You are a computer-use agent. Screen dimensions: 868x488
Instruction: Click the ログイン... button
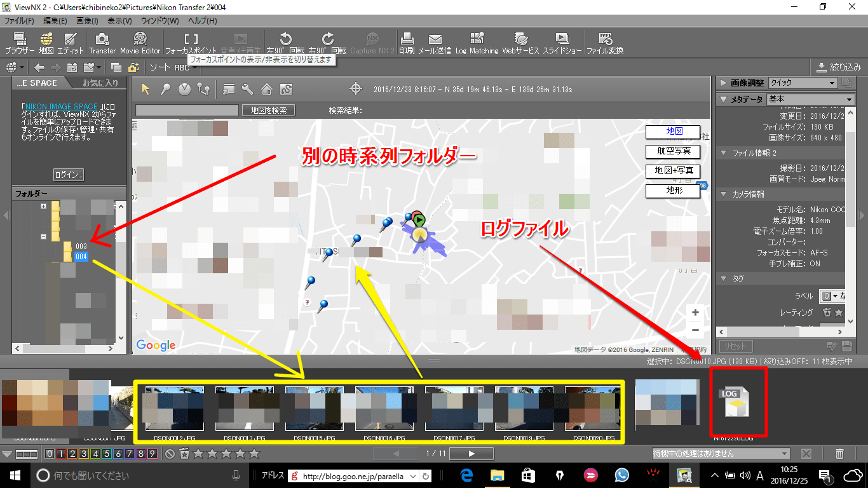(69, 175)
